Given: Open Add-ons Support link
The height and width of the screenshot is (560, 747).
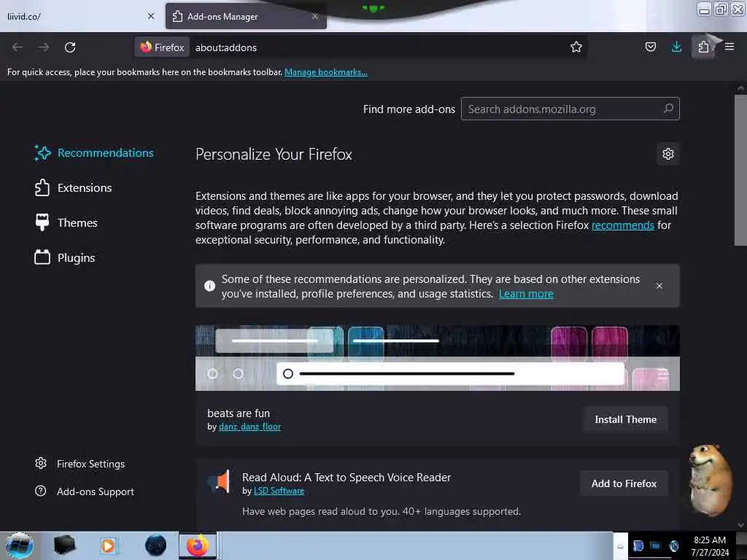Looking at the screenshot, I should pos(85,491).
